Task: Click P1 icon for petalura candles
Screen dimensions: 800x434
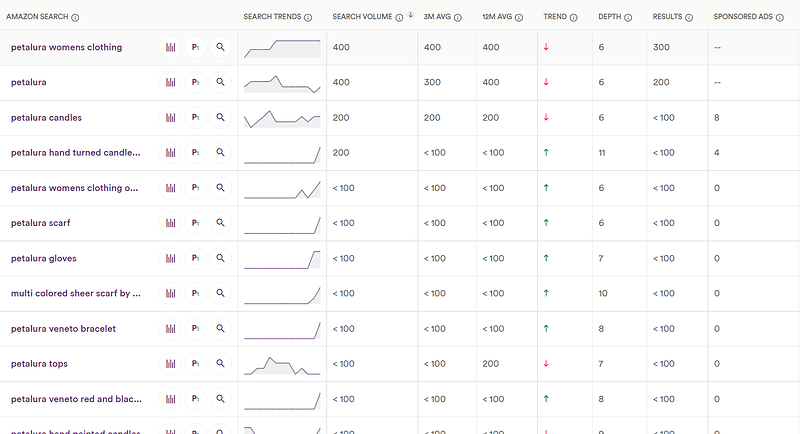Action: point(195,118)
